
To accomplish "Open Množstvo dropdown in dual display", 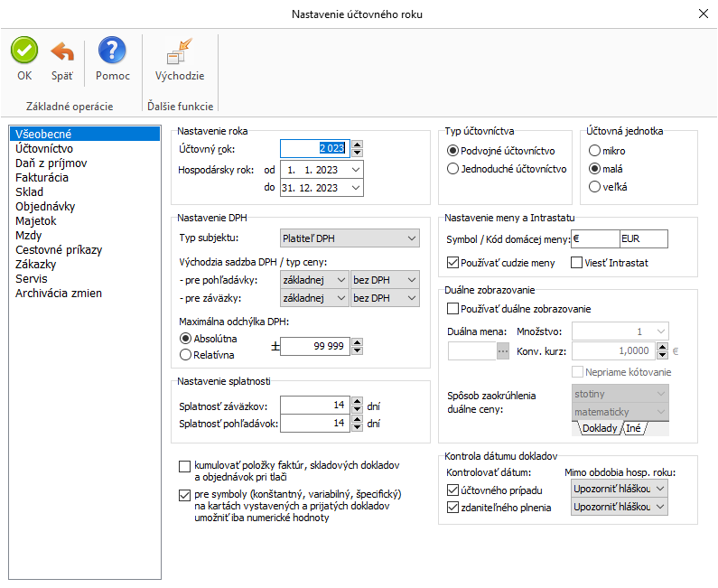I will pyautogui.click(x=620, y=331).
